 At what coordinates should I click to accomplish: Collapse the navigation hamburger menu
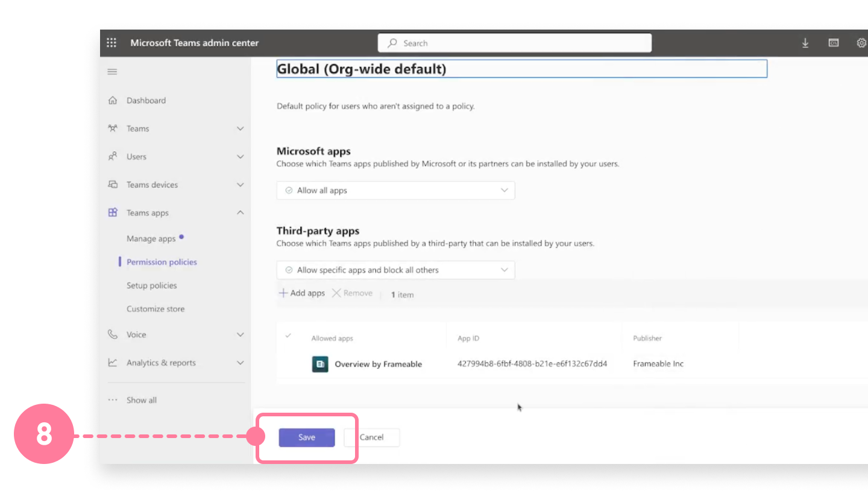[112, 72]
